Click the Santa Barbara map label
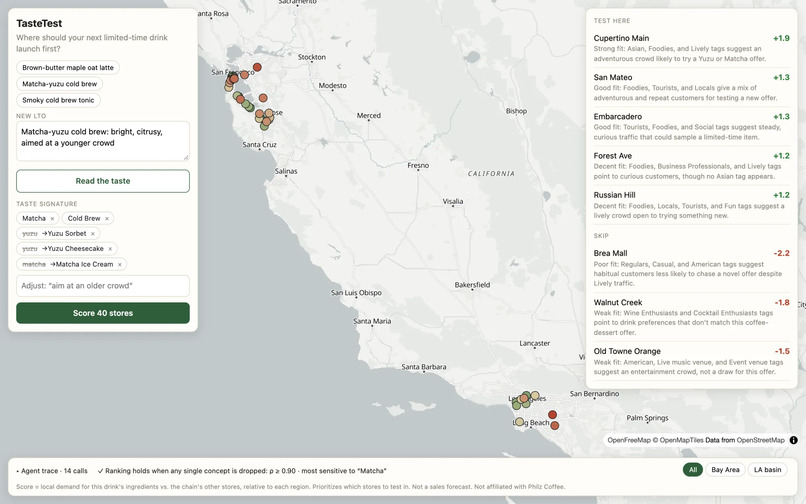The image size is (806, 504). tap(424, 367)
